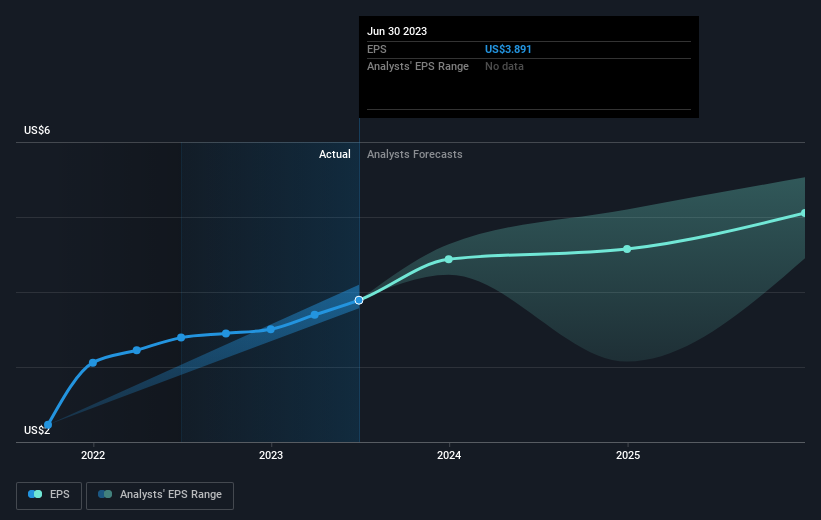Click the US$3.891 EPS value in tooltip
Viewport: 821px width, 520px height.
pyautogui.click(x=508, y=49)
